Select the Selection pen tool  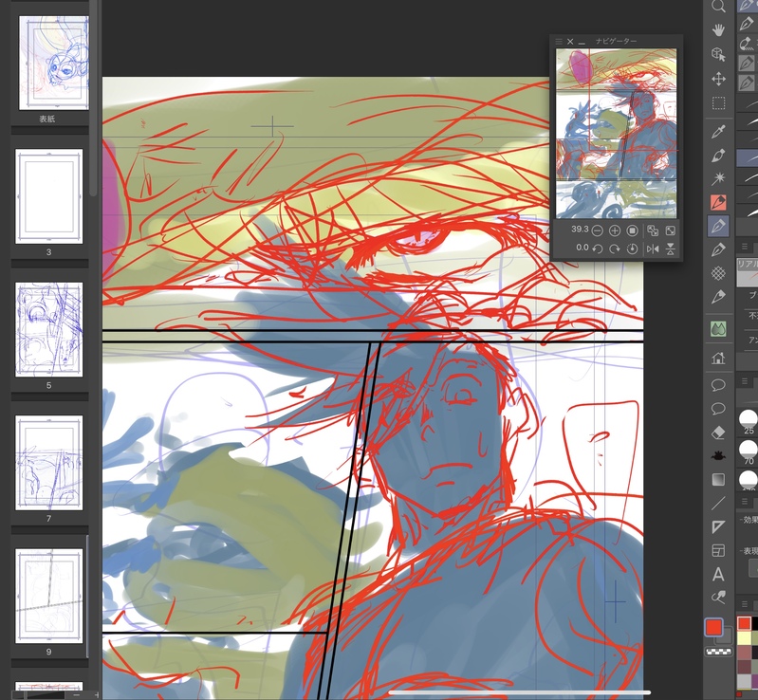(718, 156)
